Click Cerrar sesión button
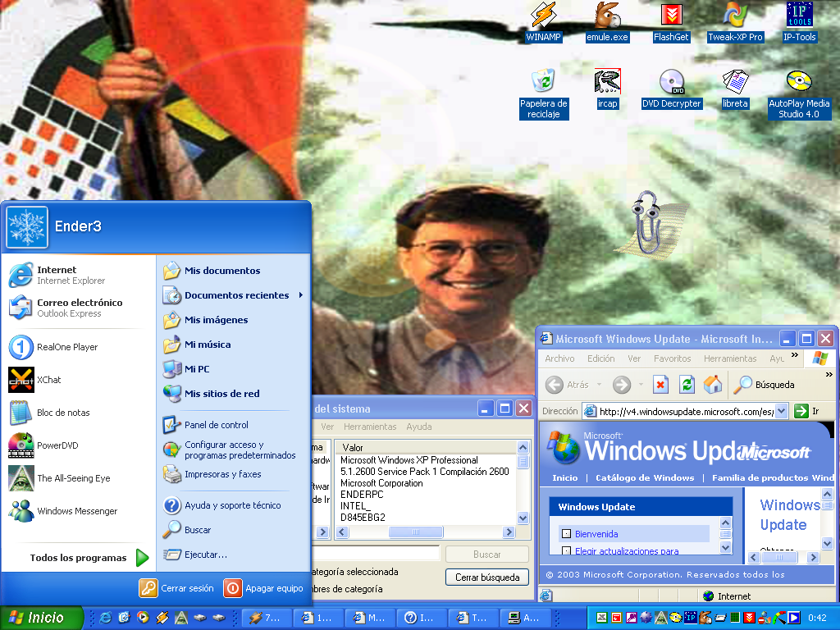840x630 pixels. tap(176, 588)
